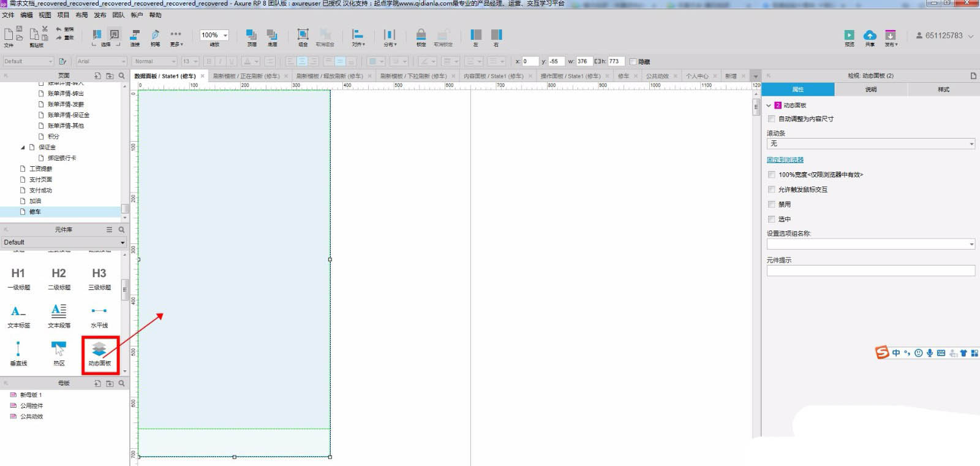Screen dimensions: 980x466
Task: Check the 隐藏 checkbox in the format bar
Action: point(633,61)
